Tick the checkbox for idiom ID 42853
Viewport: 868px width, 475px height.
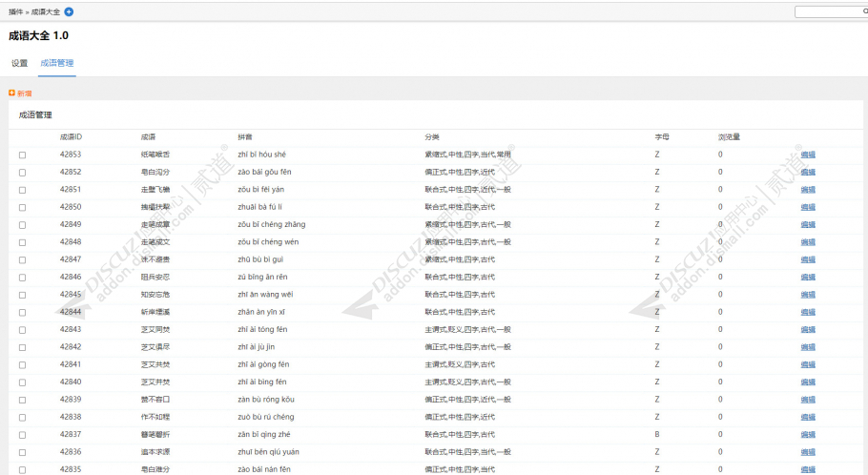point(22,155)
